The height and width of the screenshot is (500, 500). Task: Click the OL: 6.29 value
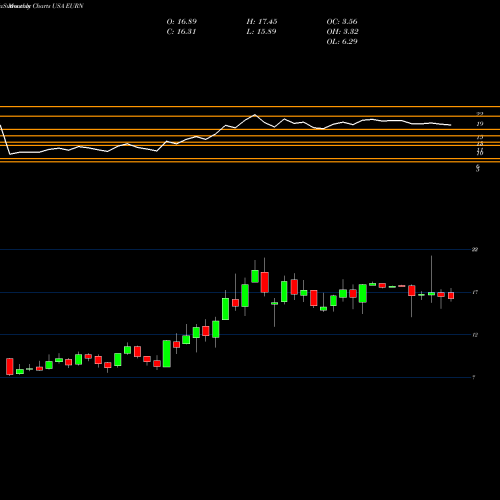click(342, 42)
